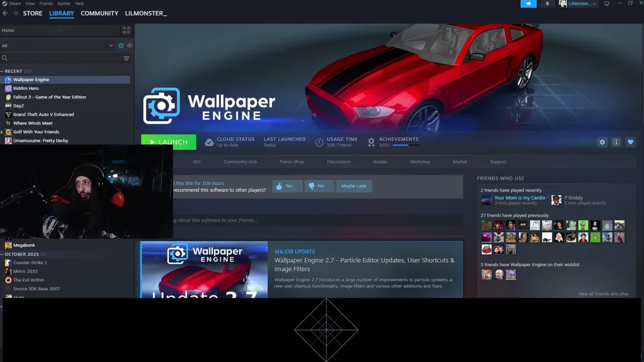
Task: Open the DLC tab
Action: [x=197, y=162]
